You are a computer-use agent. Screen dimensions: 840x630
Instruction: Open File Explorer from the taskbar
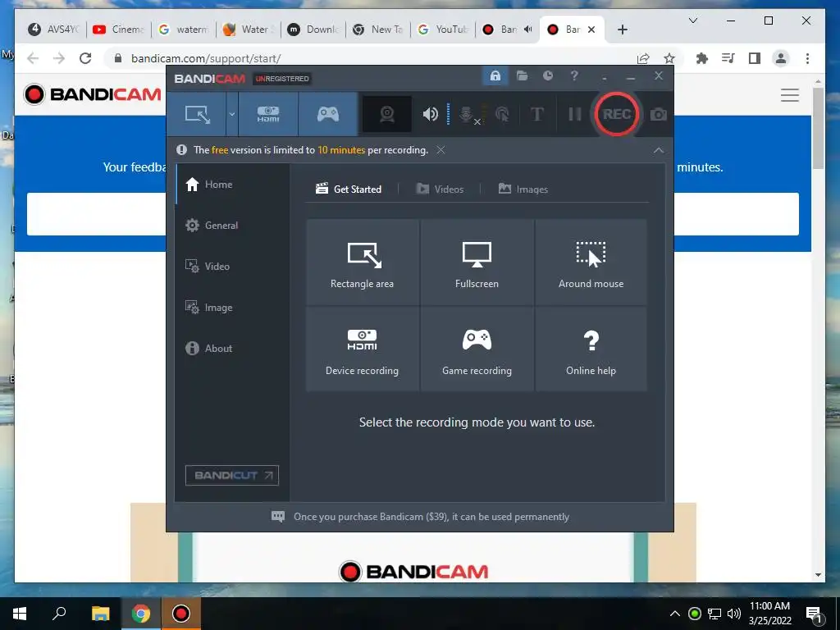(100, 614)
